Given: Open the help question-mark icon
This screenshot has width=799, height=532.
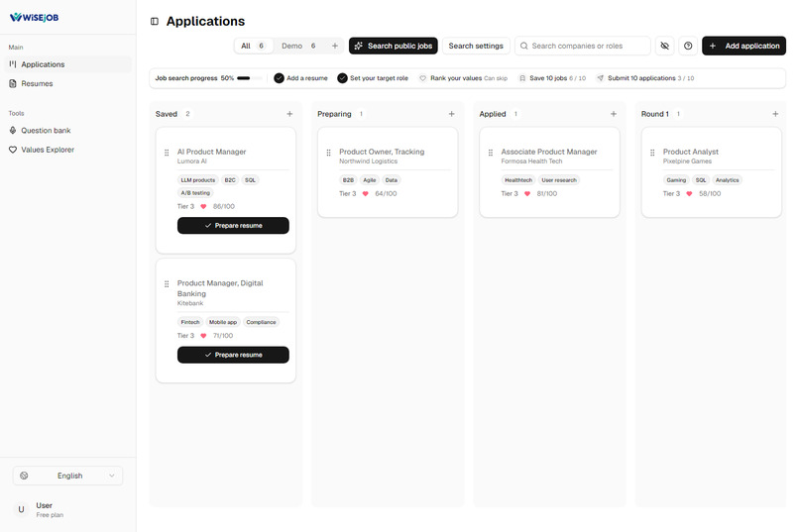Looking at the screenshot, I should pyautogui.click(x=688, y=46).
